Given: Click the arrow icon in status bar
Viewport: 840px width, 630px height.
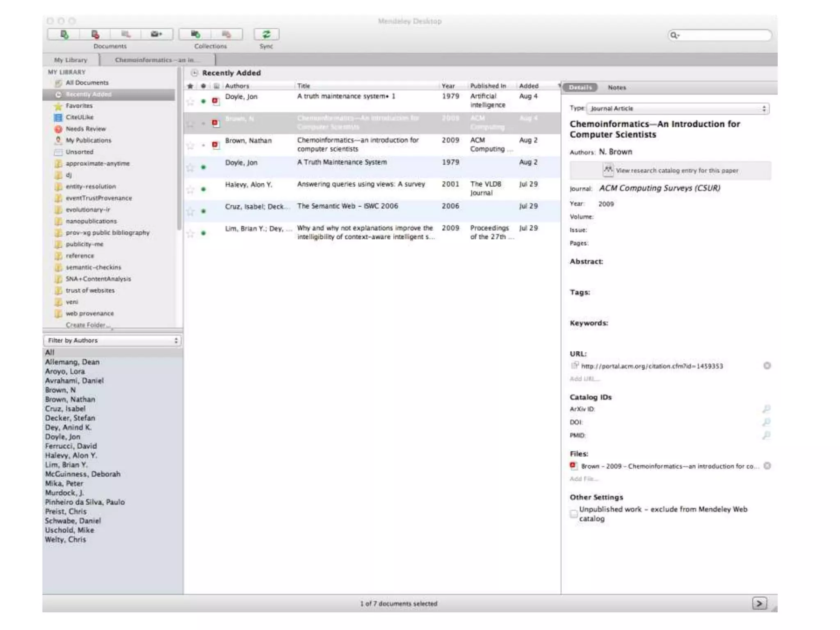Looking at the screenshot, I should (x=759, y=603).
